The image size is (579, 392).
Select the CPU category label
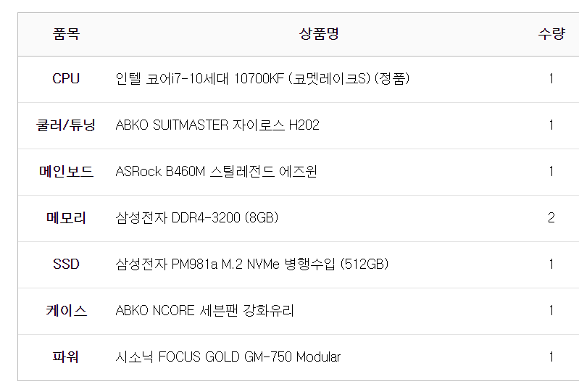66,79
